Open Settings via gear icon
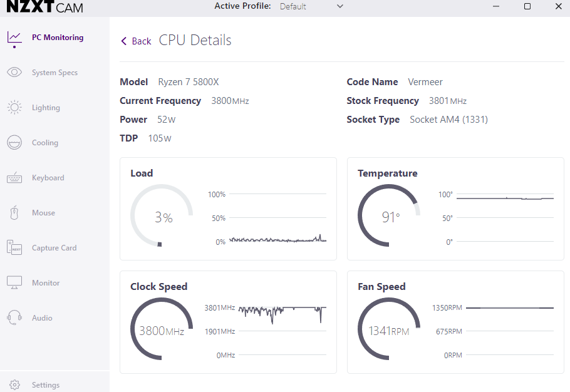Viewport: 570px width, 392px height. pyautogui.click(x=15, y=385)
